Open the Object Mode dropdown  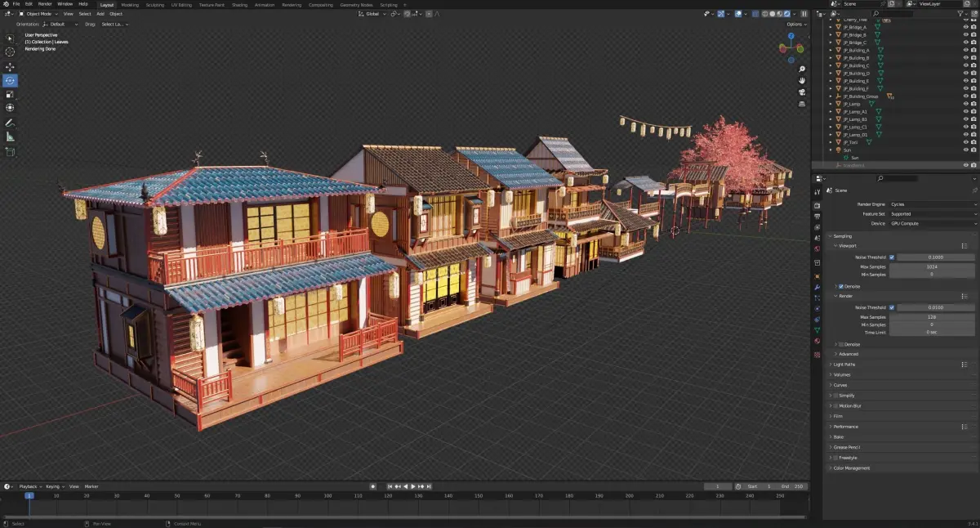click(x=38, y=14)
